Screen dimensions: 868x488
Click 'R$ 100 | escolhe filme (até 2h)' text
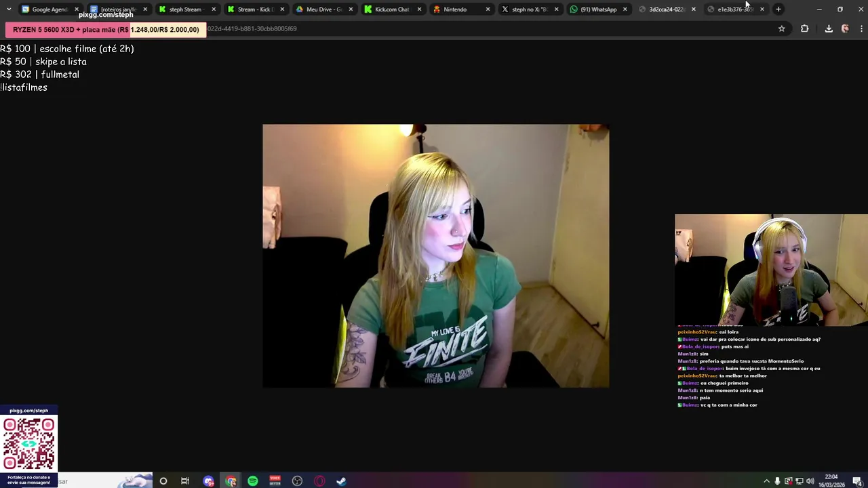67,49
